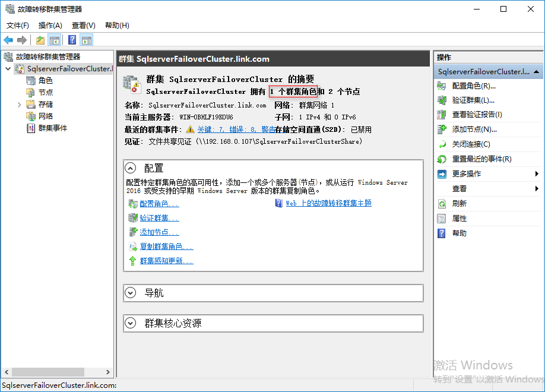Screen dimensions: 545x392
Task: Collapse the 配置 section
Action: point(131,168)
